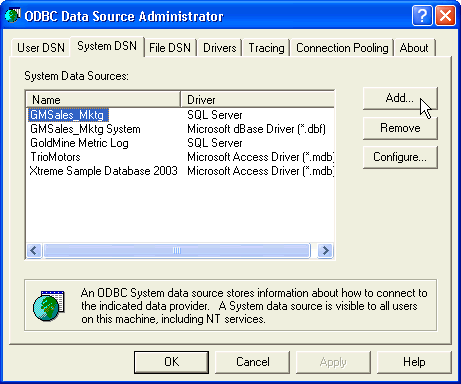This screenshot has width=461, height=384.
Task: Click the ODBC globe icon in title bar
Action: point(12,15)
